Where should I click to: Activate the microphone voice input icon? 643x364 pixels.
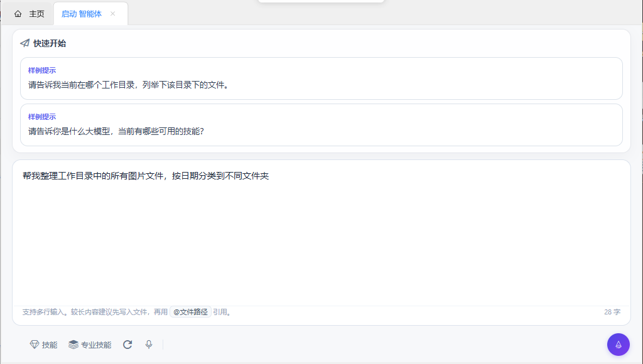(148, 344)
